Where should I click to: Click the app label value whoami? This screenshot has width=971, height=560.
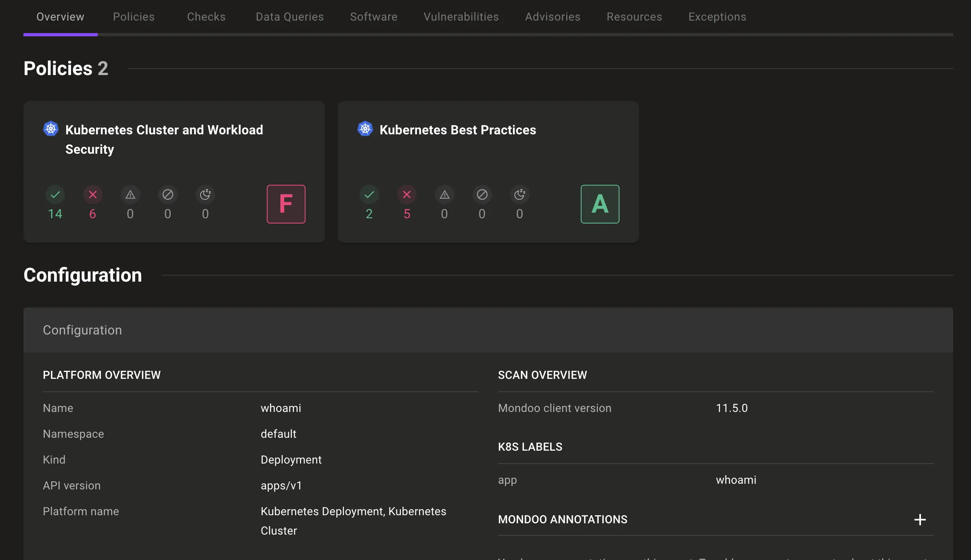[x=736, y=480]
